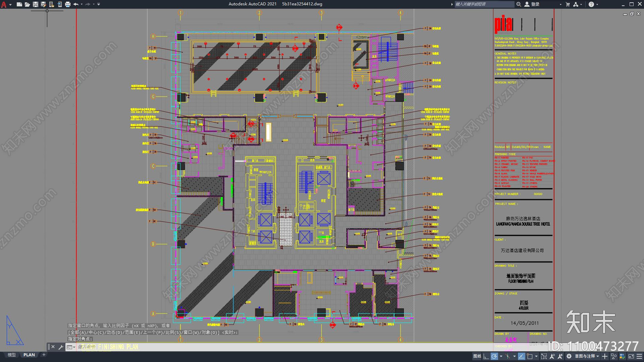
Task: Open the Help question mark
Action: point(591,4)
